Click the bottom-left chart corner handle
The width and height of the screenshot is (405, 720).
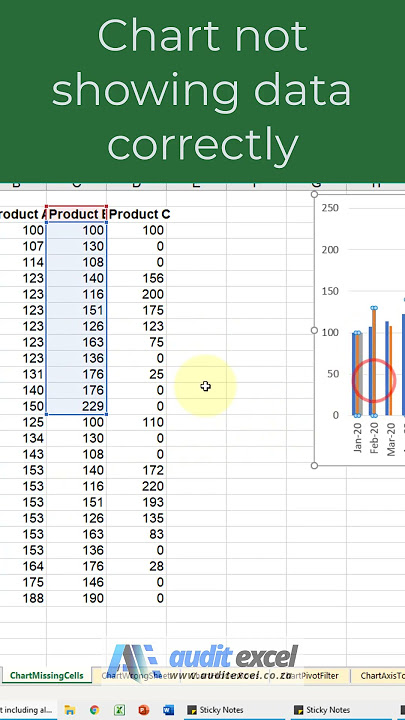[315, 466]
